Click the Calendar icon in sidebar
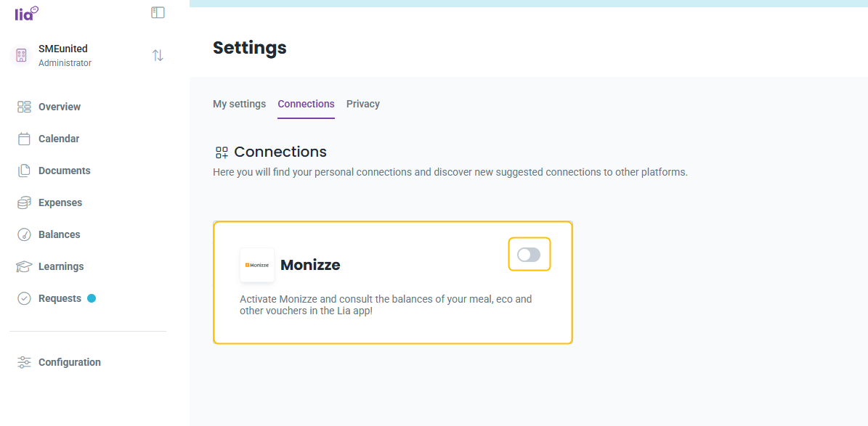Viewport: 868px width, 426px height. pyautogui.click(x=24, y=139)
